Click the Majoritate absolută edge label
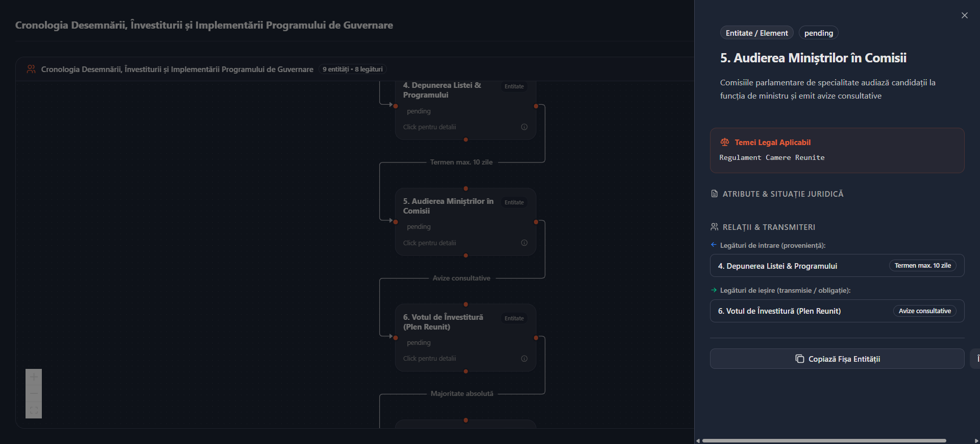Screen dimensions: 980x444 pyautogui.click(x=462, y=393)
